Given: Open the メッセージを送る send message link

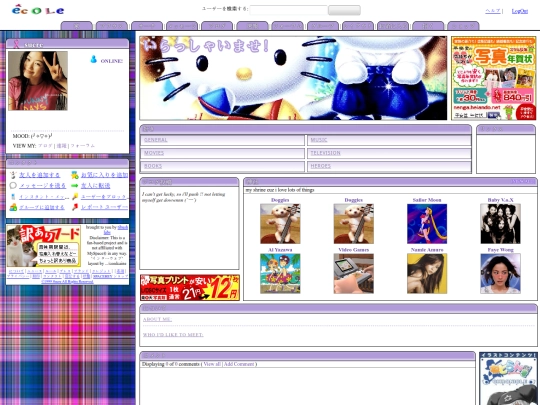Looking at the screenshot, I should click(42, 186).
